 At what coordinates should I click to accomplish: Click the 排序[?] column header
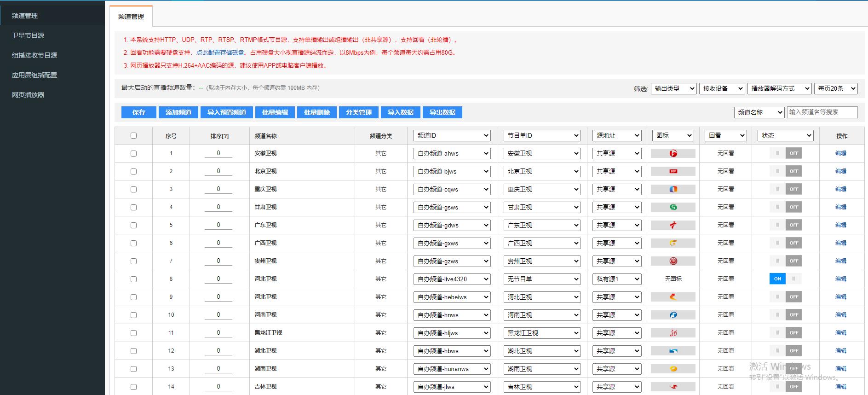pos(219,136)
